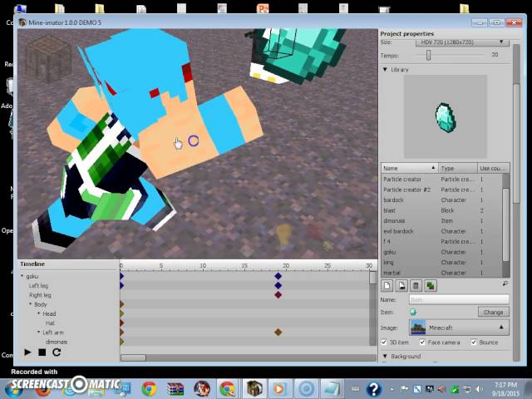Select the 'goku' library row
This screenshot has width=532, height=399.
tap(441, 252)
